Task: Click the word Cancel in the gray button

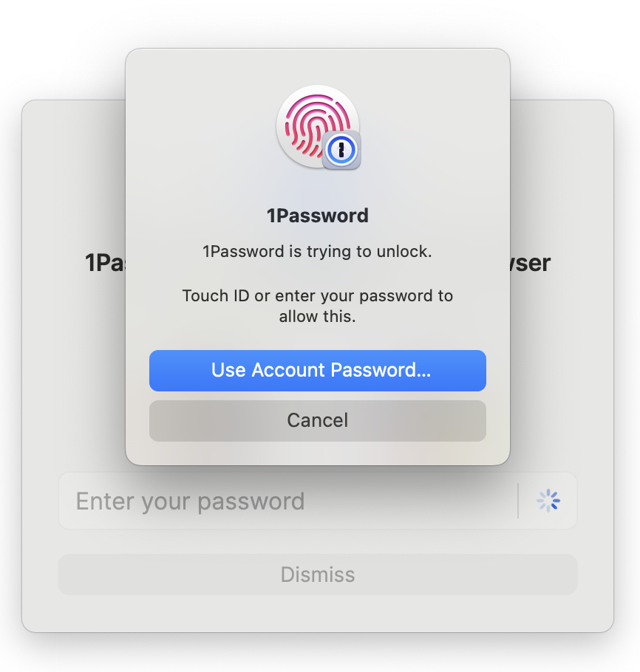Action: tap(318, 420)
